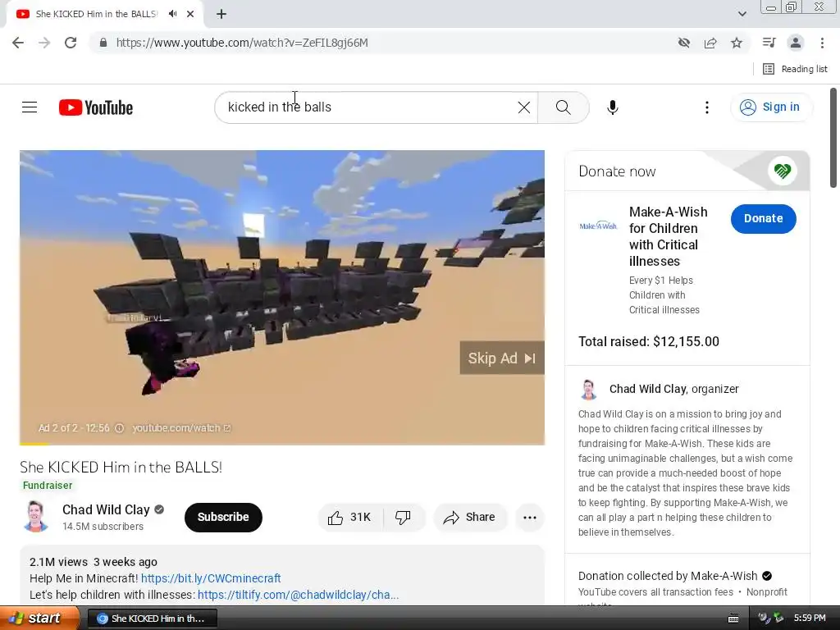Go forward in the browser
Screen dimensions: 840x630
pyautogui.click(x=44, y=43)
